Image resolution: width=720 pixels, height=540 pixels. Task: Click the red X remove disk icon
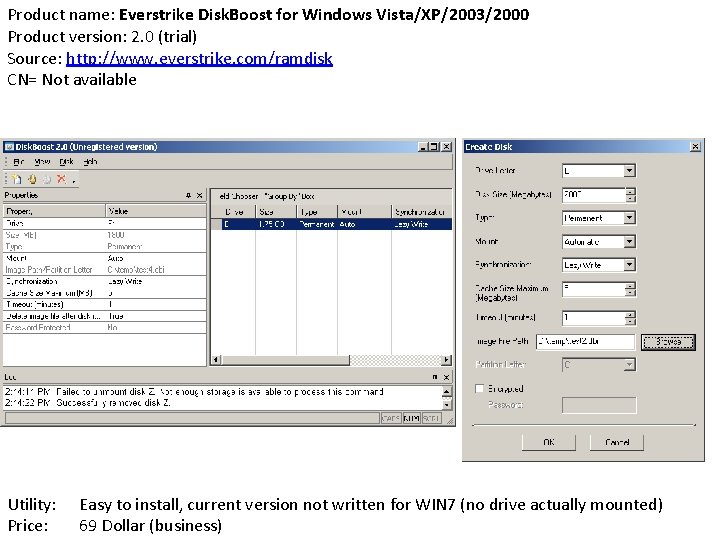pos(61,179)
